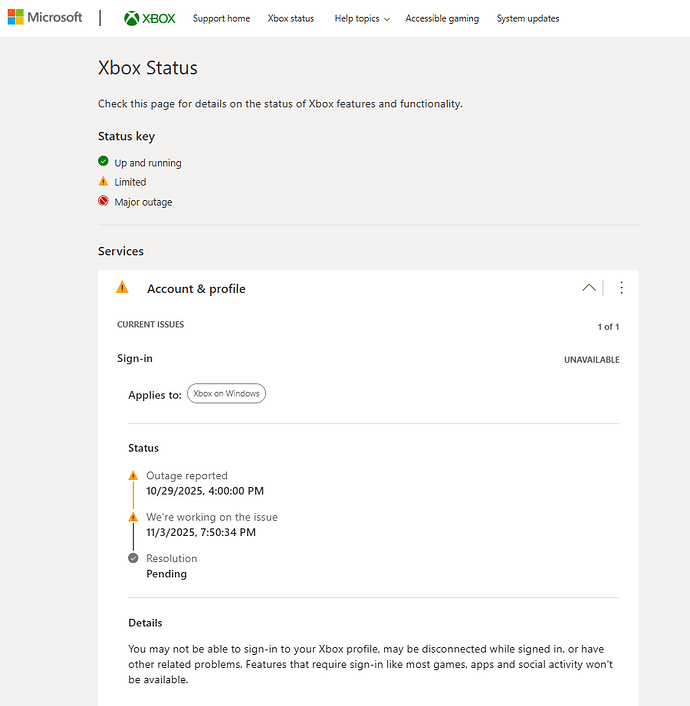Click the Outage reported timeline warning icon
The height and width of the screenshot is (706, 690).
coord(133,476)
